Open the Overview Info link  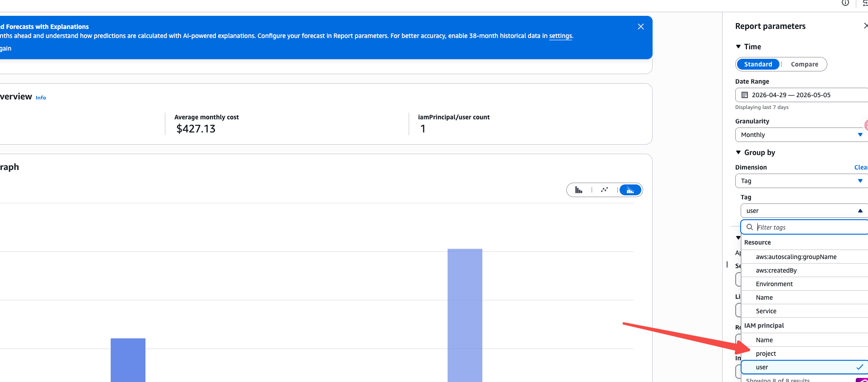pos(41,98)
